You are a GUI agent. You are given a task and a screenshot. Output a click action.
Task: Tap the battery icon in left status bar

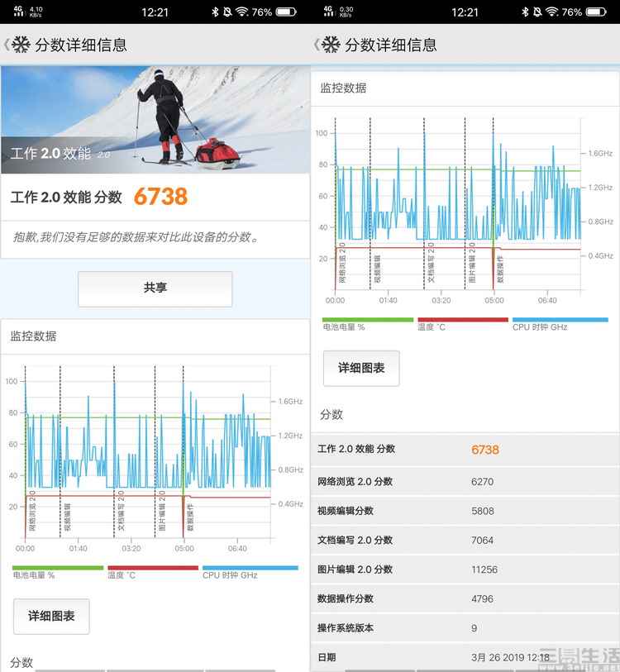[286, 12]
